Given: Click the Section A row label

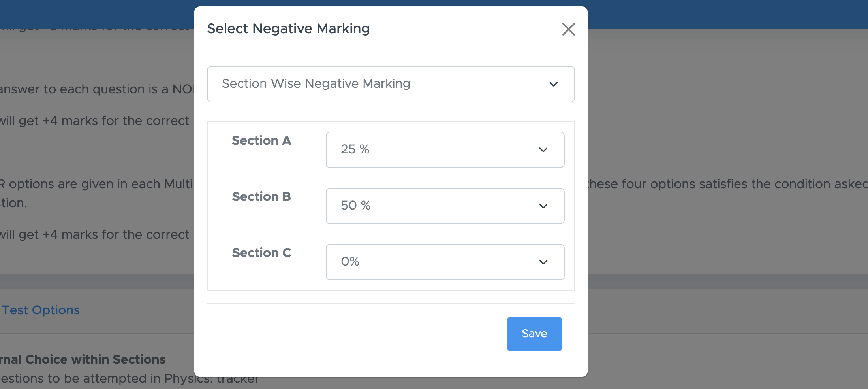Looking at the screenshot, I should coord(261,141).
